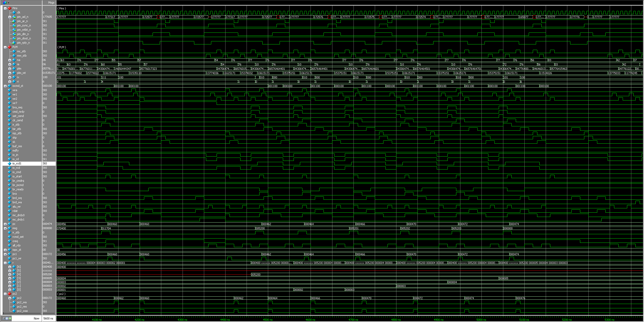The height and width of the screenshot is (322, 644).
Task: Click the clk signal diamond icon
Action: point(14,12)
